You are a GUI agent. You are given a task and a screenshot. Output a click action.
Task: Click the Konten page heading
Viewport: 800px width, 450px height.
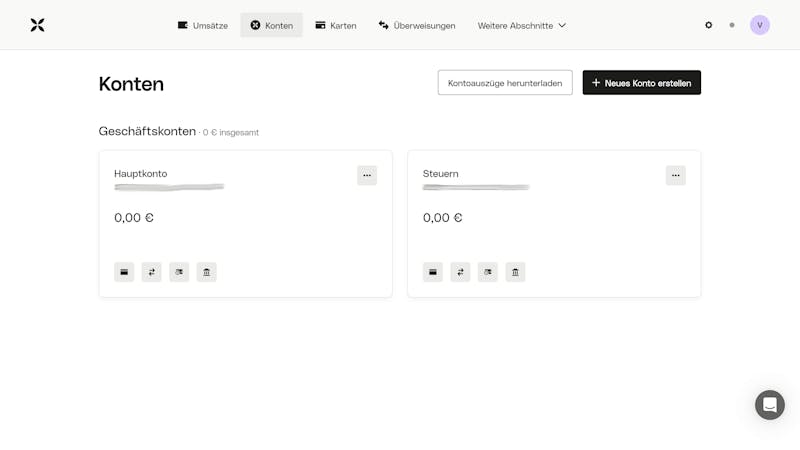click(x=131, y=84)
